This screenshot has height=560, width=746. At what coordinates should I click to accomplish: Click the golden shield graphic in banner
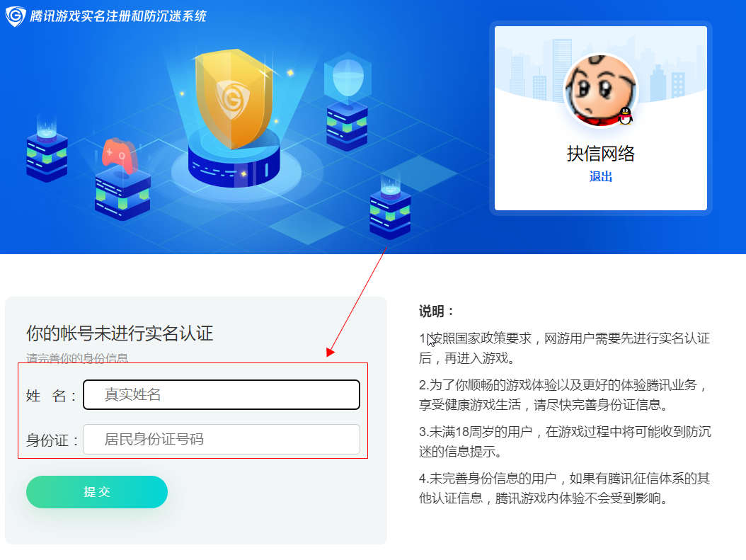(233, 98)
